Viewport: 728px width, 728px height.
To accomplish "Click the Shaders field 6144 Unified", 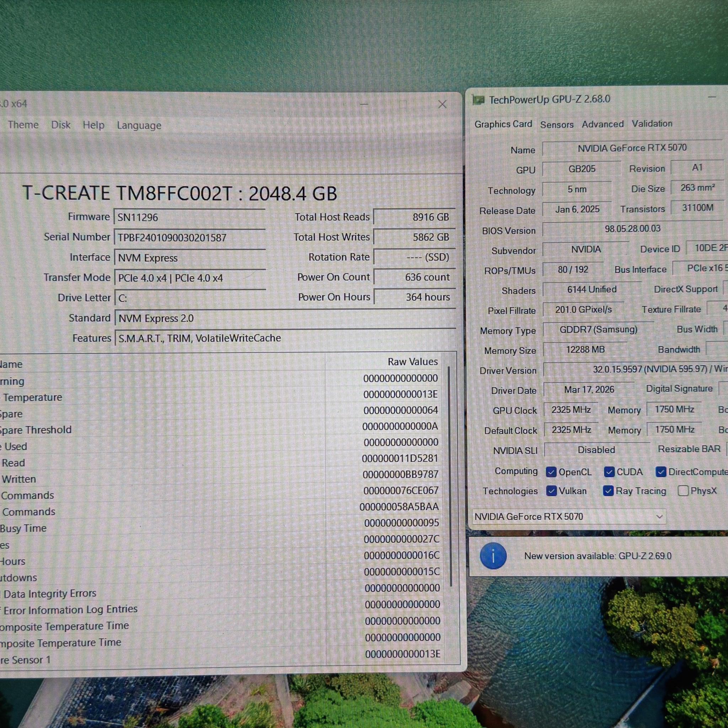I will click(592, 290).
